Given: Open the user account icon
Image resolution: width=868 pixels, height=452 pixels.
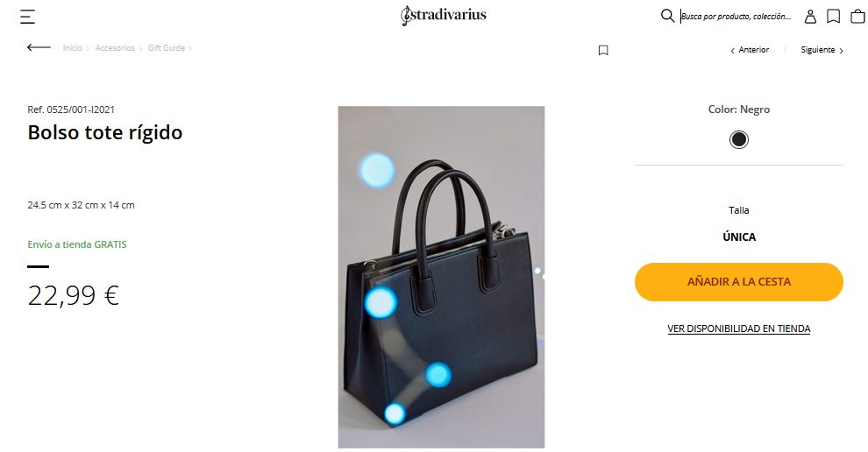Looking at the screenshot, I should coord(810,17).
